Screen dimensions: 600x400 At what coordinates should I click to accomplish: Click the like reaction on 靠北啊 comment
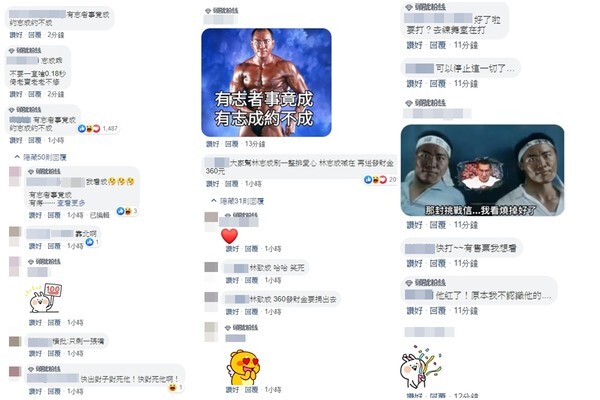(x=90, y=242)
